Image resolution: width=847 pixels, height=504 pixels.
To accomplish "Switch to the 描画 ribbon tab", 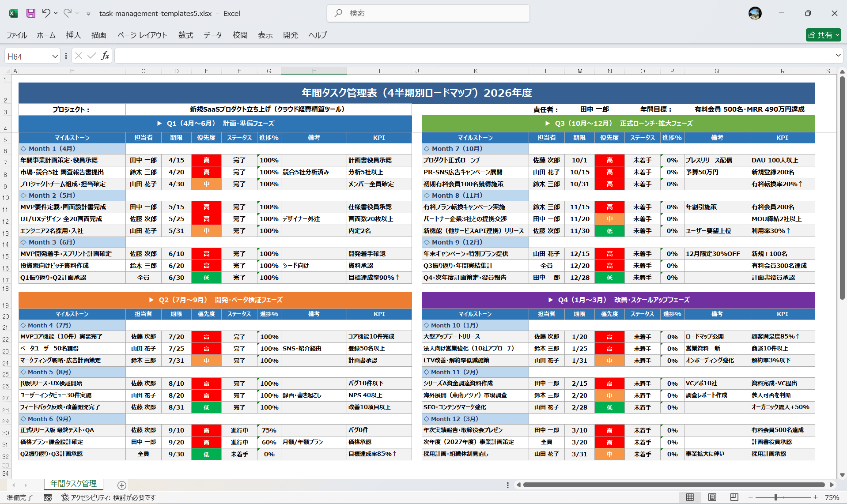I will [x=99, y=35].
